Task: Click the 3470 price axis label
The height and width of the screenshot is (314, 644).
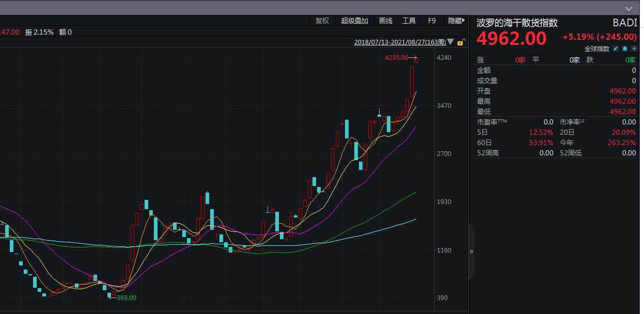Action: point(444,106)
